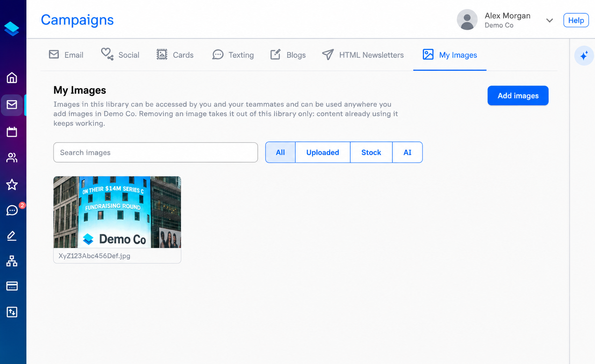The image size is (595, 364).
Task: Select the All filter option
Action: pyautogui.click(x=280, y=153)
